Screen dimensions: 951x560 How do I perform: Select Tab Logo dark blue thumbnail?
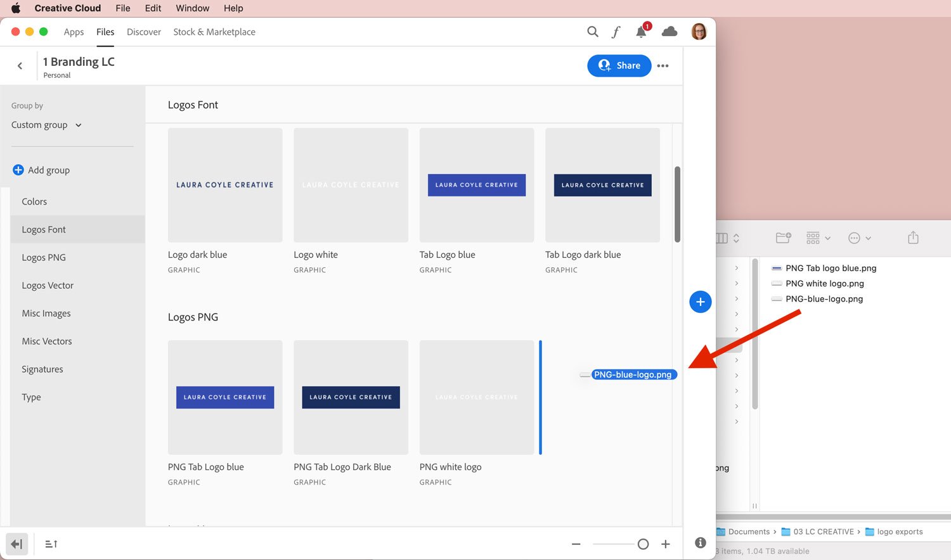pyautogui.click(x=602, y=185)
